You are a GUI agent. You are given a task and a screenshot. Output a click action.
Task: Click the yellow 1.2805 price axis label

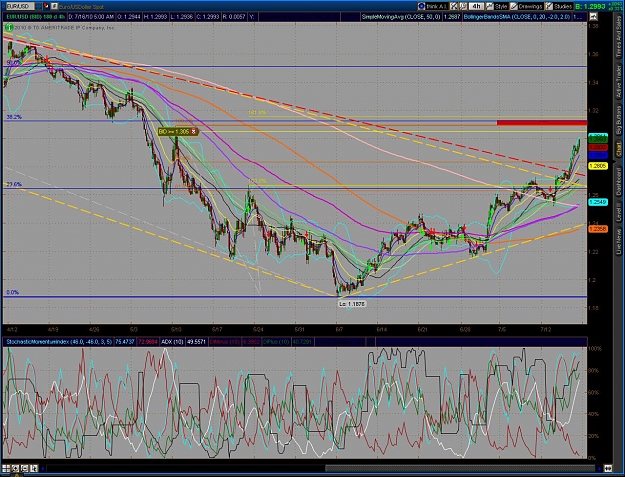point(597,166)
